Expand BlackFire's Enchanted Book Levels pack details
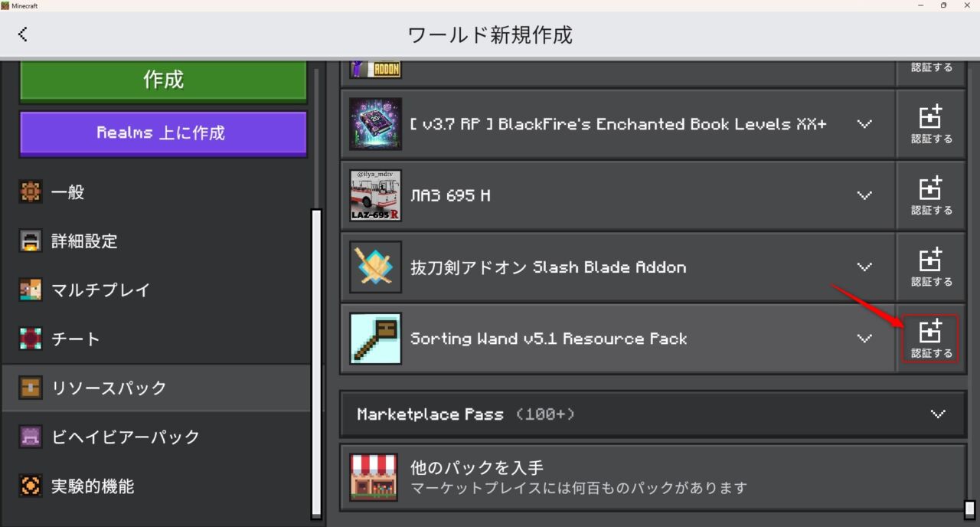The image size is (980, 527). 864,124
